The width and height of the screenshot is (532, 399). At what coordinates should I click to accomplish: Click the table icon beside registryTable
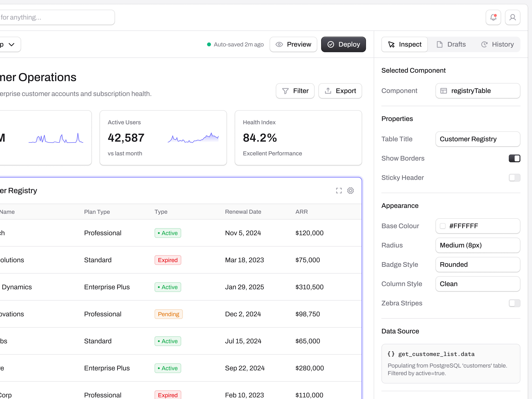click(x=444, y=91)
